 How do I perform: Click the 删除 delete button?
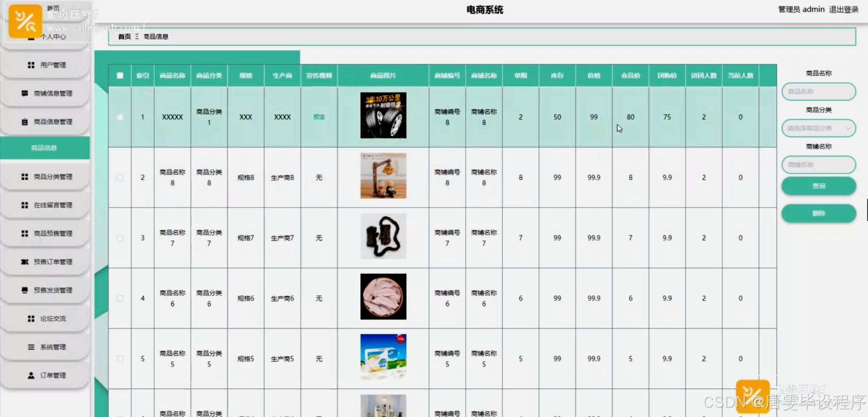click(x=819, y=214)
